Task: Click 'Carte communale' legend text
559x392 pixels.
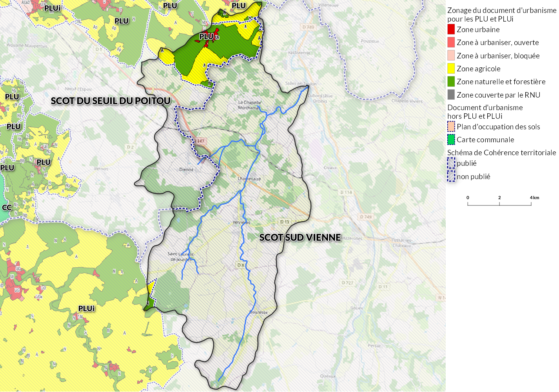Action: (x=485, y=140)
